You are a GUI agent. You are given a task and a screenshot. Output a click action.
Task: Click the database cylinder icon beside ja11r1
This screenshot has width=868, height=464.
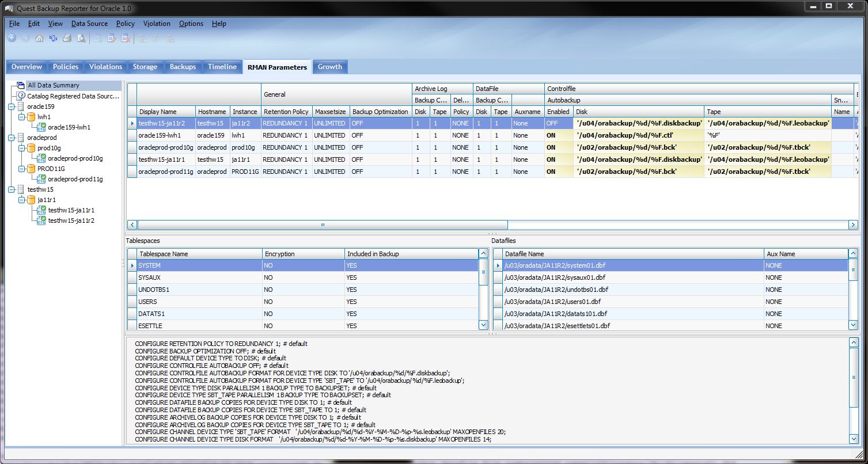coord(32,200)
